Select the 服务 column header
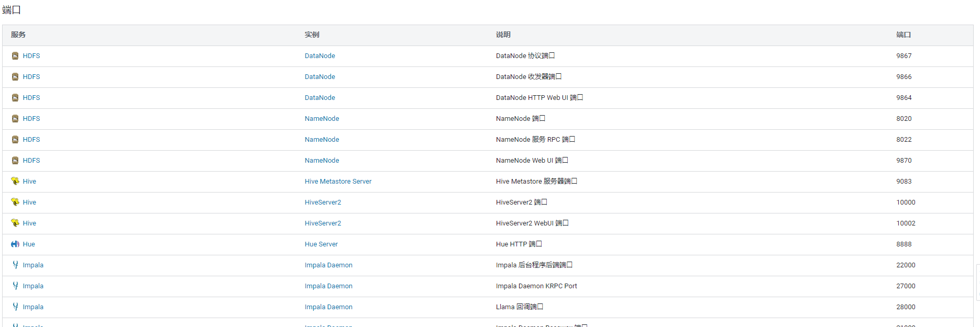 point(18,35)
